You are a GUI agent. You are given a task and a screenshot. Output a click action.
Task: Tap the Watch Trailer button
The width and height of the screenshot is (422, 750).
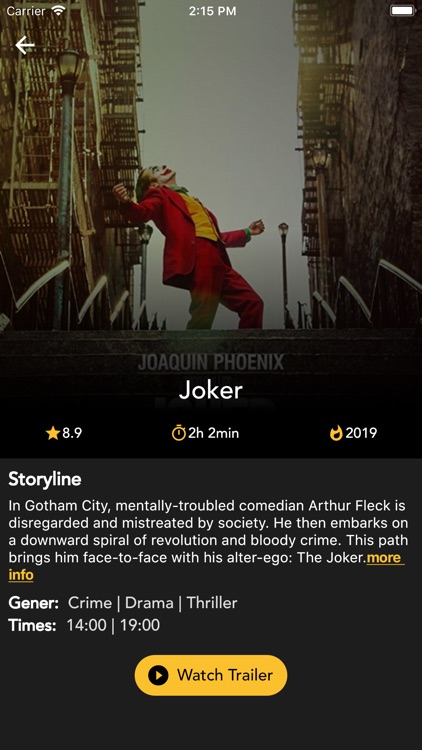[211, 675]
